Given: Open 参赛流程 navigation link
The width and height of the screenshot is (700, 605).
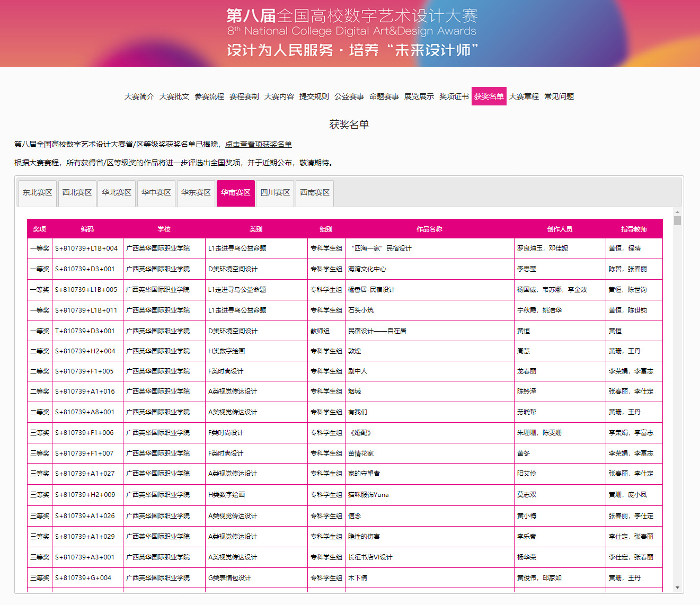Looking at the screenshot, I should point(209,96).
